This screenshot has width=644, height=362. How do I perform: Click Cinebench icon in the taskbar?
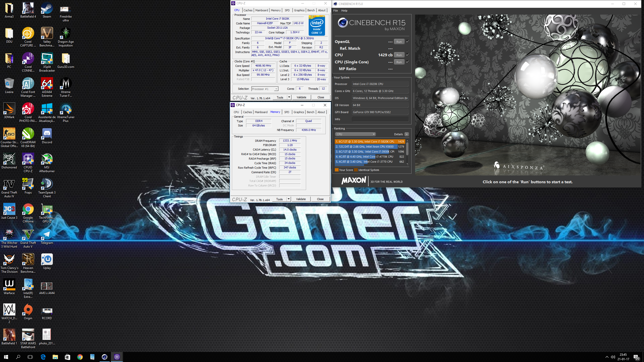click(x=104, y=357)
